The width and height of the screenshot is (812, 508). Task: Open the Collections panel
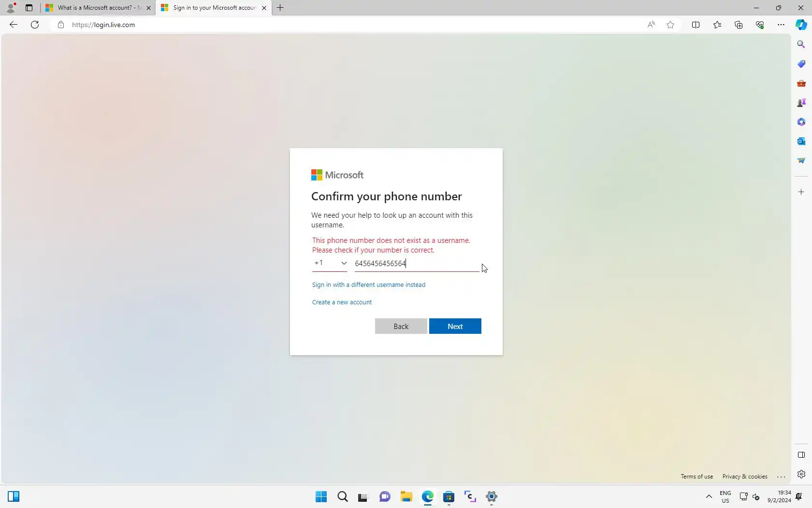coord(739,25)
